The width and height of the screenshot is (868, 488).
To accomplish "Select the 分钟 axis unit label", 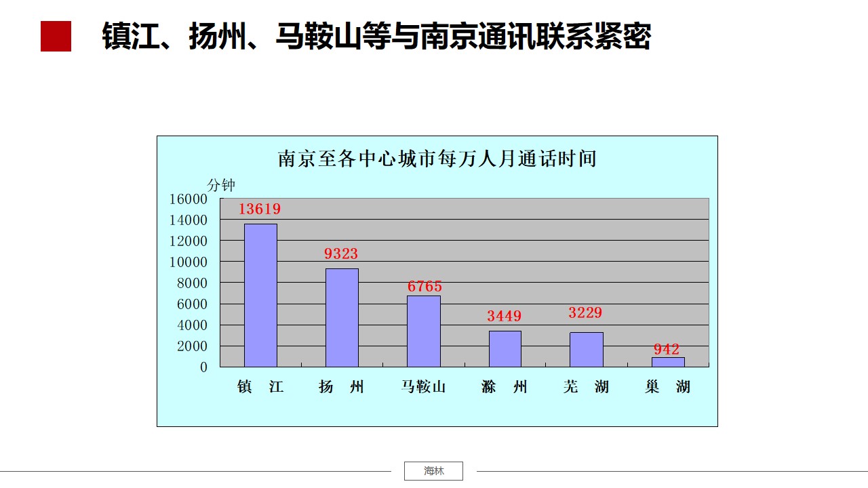I will pos(221,185).
